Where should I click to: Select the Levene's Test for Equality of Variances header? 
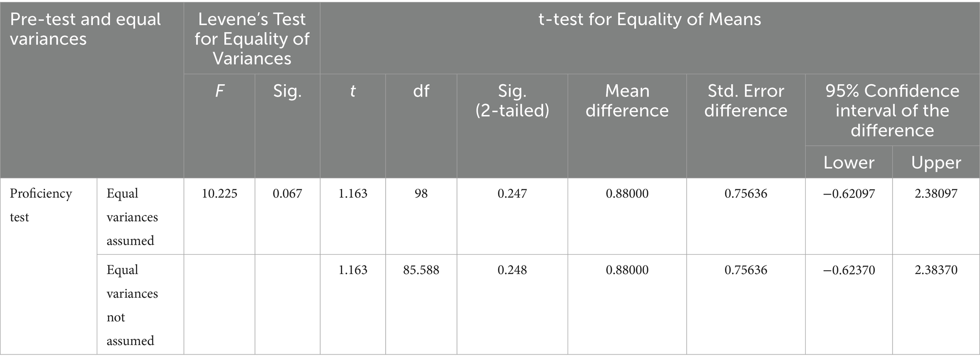tap(252, 38)
